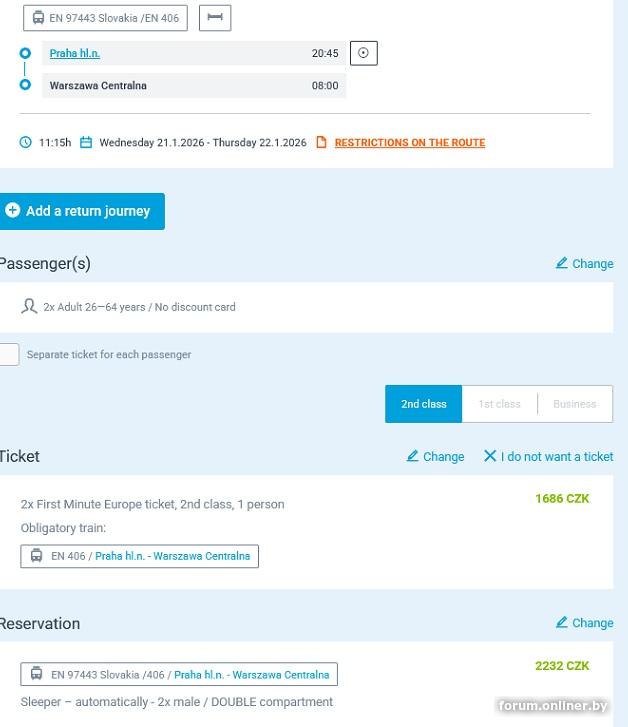Image resolution: width=628 pixels, height=727 pixels.
Task: Select the 2nd class tab
Action: (x=423, y=404)
